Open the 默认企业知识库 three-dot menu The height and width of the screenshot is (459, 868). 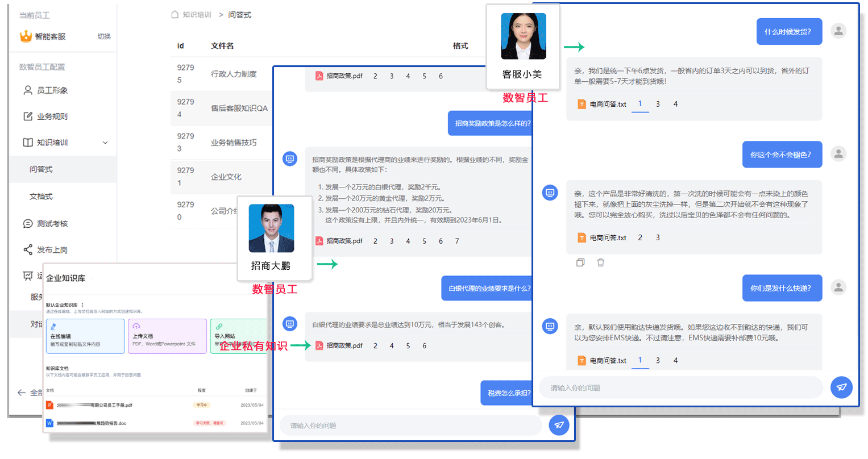click(82, 305)
